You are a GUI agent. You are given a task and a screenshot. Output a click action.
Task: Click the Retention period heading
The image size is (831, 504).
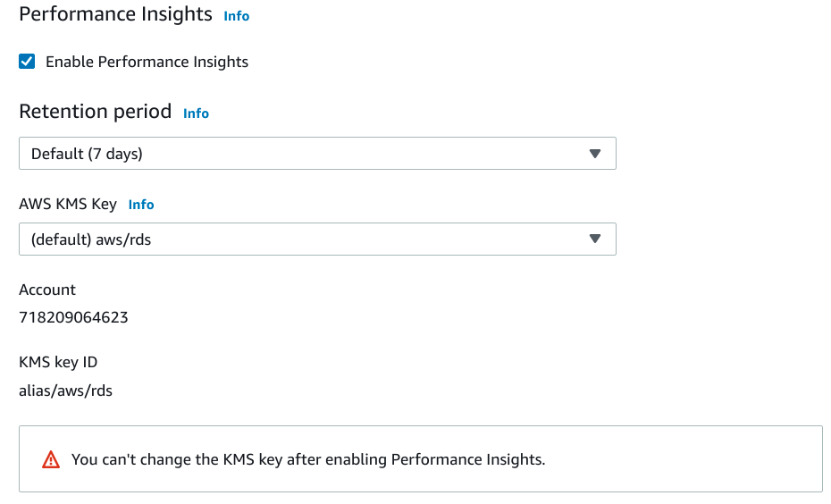(95, 112)
